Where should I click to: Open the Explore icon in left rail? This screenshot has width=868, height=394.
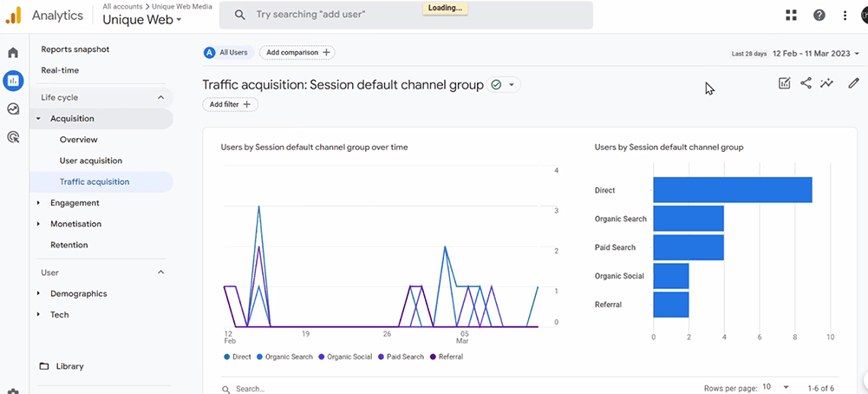click(13, 109)
